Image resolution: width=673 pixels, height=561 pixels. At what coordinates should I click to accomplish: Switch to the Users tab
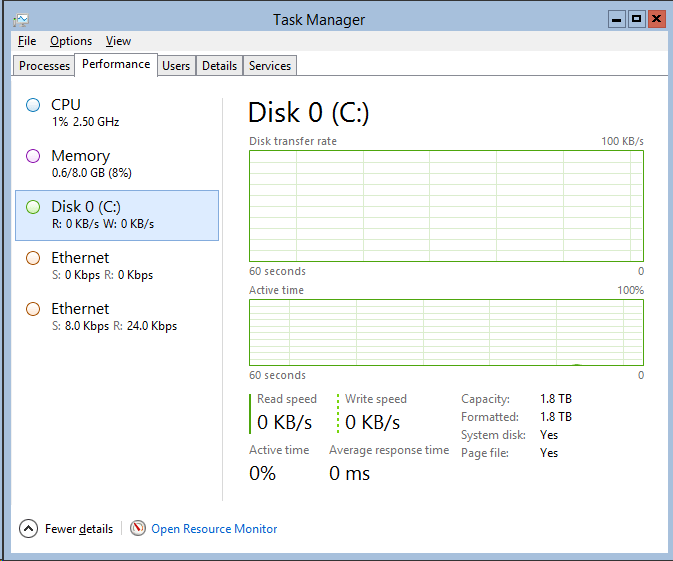[x=176, y=66]
